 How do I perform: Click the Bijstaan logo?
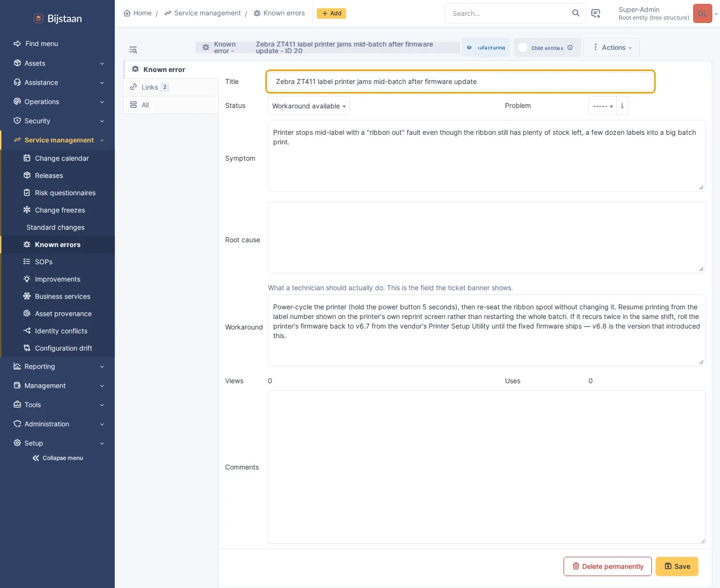point(58,19)
